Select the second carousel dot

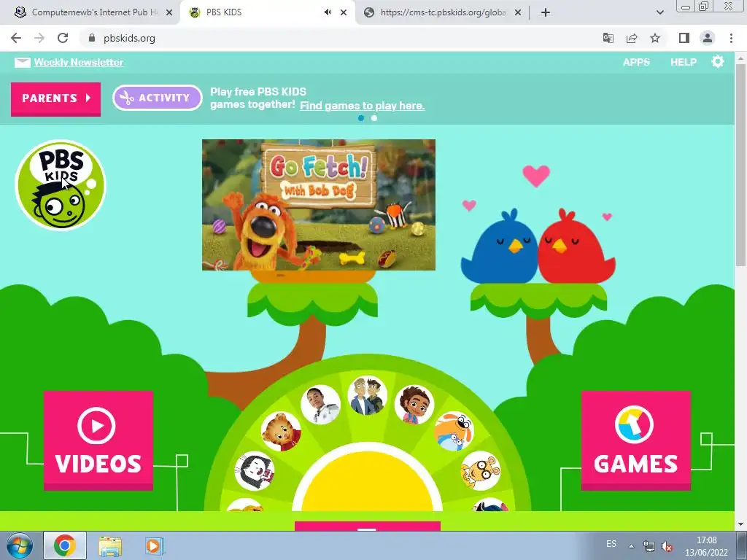pyautogui.click(x=374, y=118)
